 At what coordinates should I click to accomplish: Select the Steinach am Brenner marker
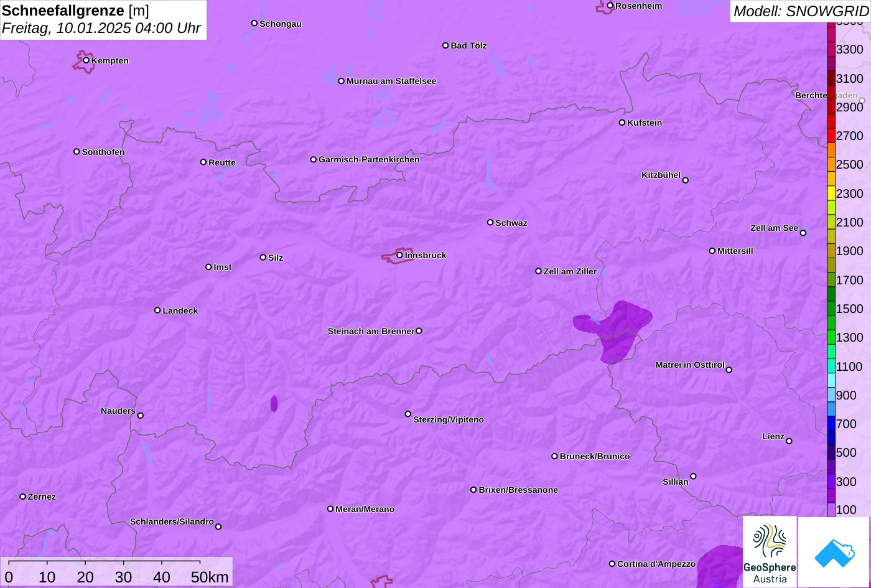pos(419,331)
